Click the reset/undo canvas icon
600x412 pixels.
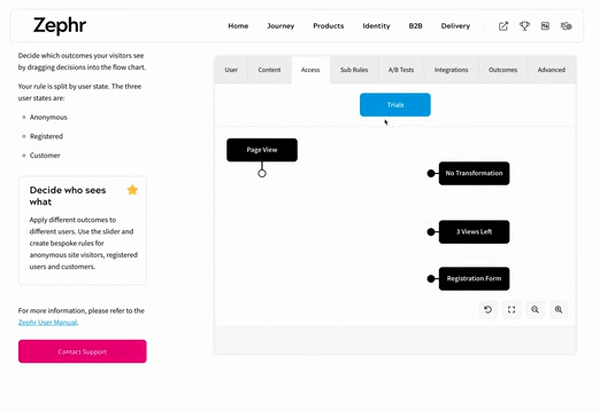click(488, 309)
